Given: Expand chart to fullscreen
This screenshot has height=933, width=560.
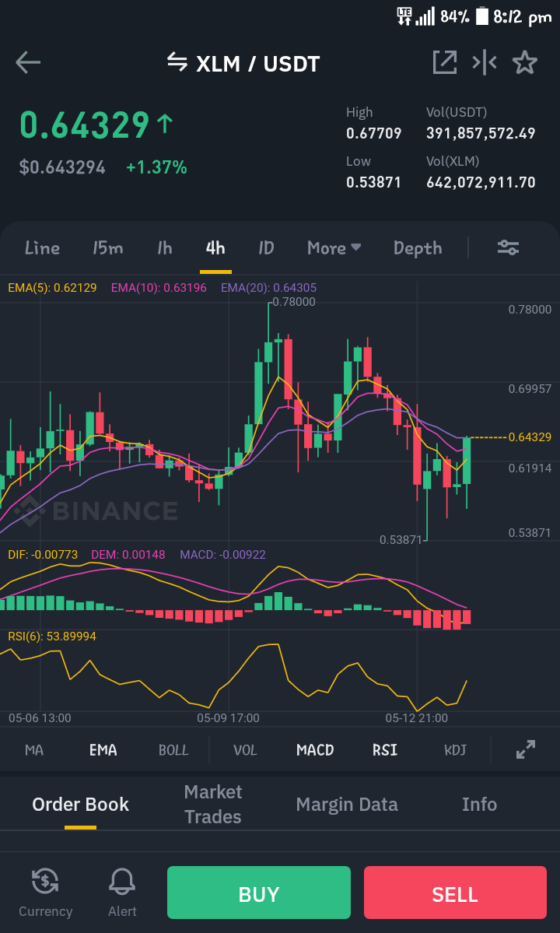Looking at the screenshot, I should click(526, 749).
